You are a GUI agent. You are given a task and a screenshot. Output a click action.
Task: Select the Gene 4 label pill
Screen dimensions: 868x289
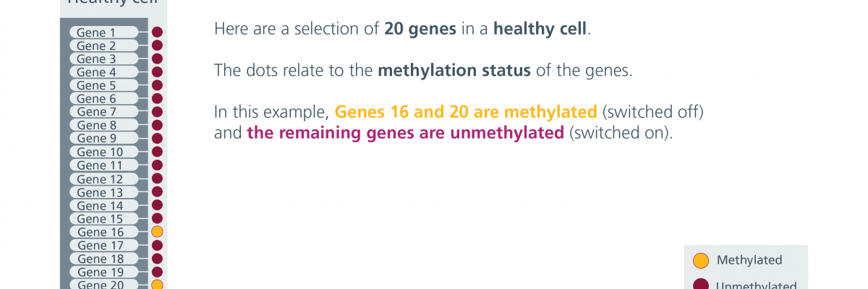pos(103,72)
